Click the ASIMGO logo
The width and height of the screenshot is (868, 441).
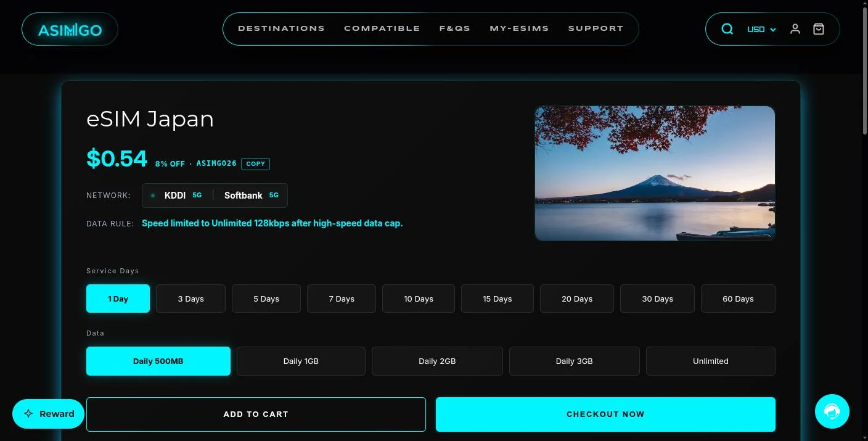point(70,29)
